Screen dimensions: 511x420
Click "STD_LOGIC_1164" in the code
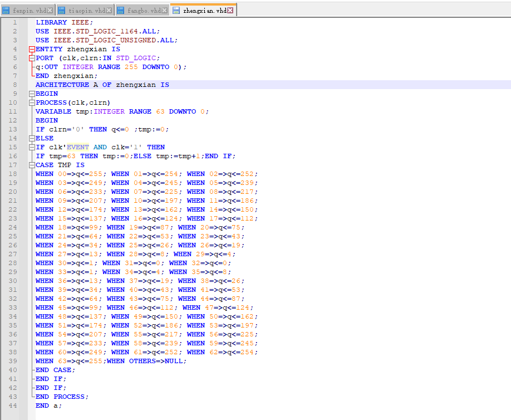(107, 31)
